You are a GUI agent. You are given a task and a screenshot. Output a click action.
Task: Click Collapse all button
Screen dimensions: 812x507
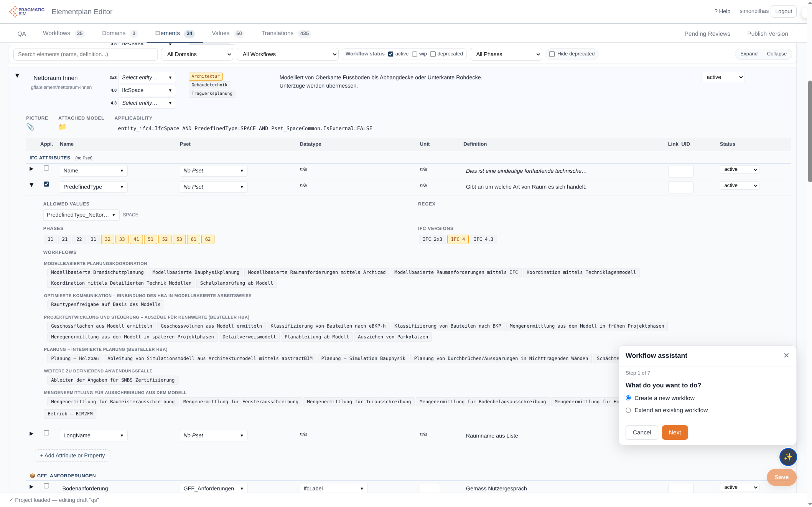776,54
